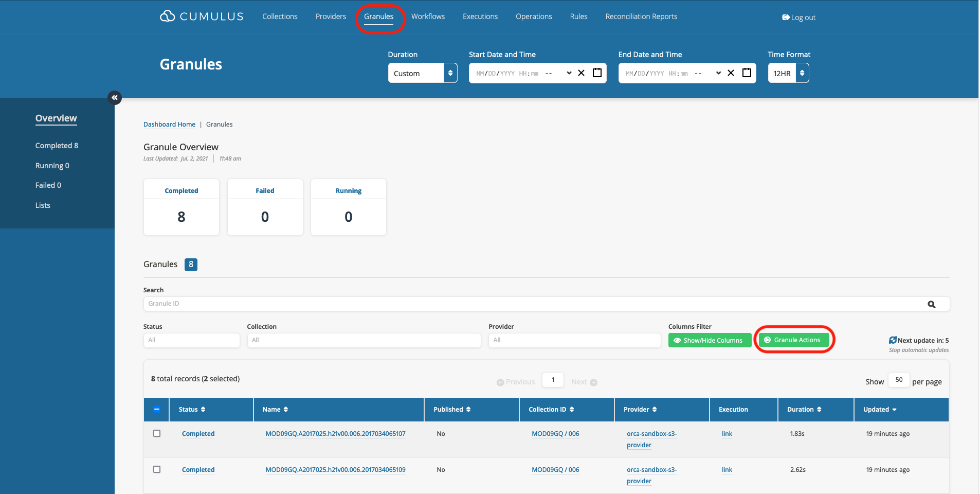This screenshot has width=980, height=494.
Task: Open the Reconciliation Reports nav item
Action: click(641, 16)
